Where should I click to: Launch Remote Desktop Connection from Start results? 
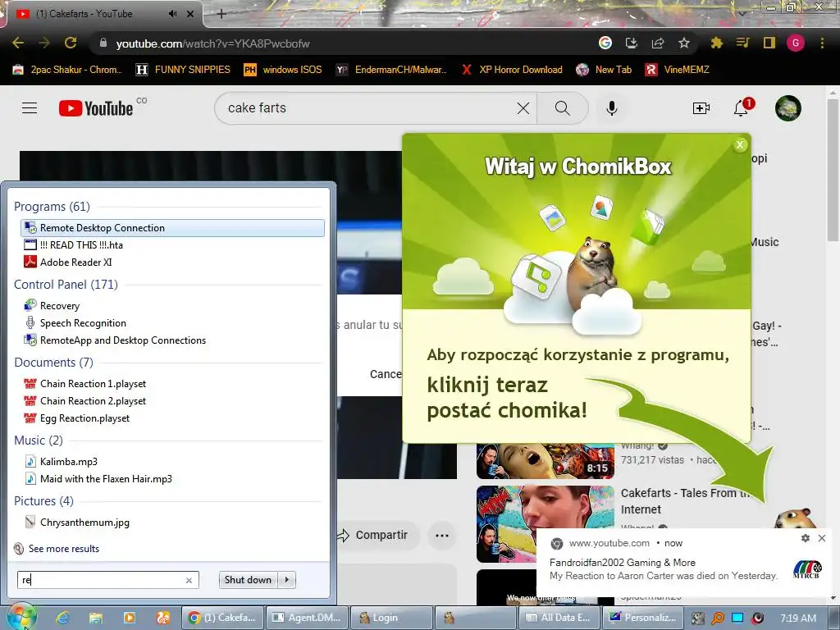click(172, 228)
